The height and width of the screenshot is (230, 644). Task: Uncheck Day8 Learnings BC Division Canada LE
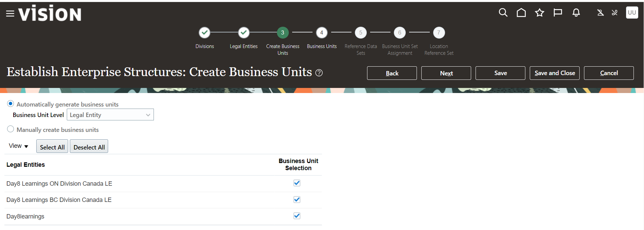(x=297, y=200)
